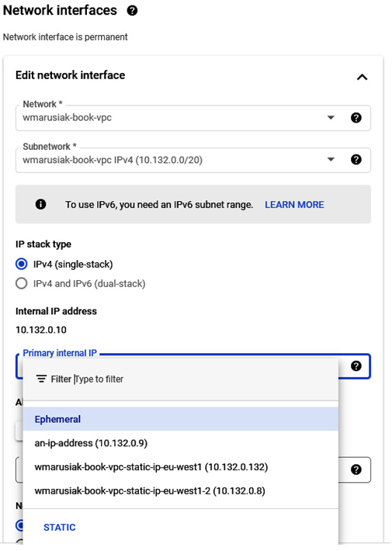Click help icon for Primary internal IP

click(x=356, y=366)
